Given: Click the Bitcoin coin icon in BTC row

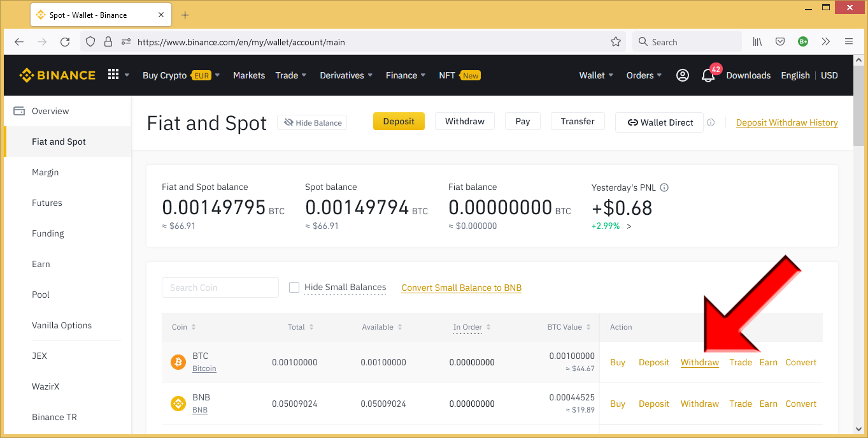Looking at the screenshot, I should pos(178,361).
